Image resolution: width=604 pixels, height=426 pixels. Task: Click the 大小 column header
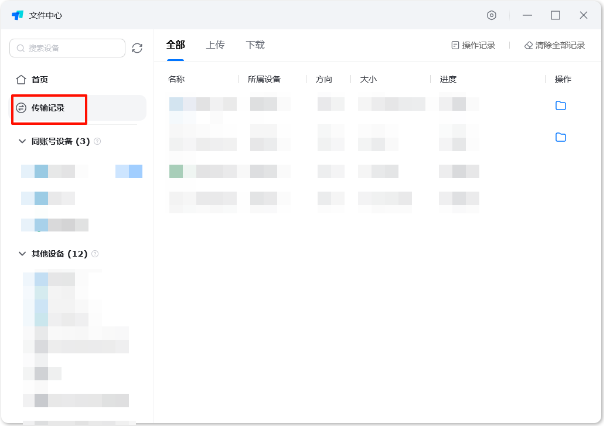point(368,79)
